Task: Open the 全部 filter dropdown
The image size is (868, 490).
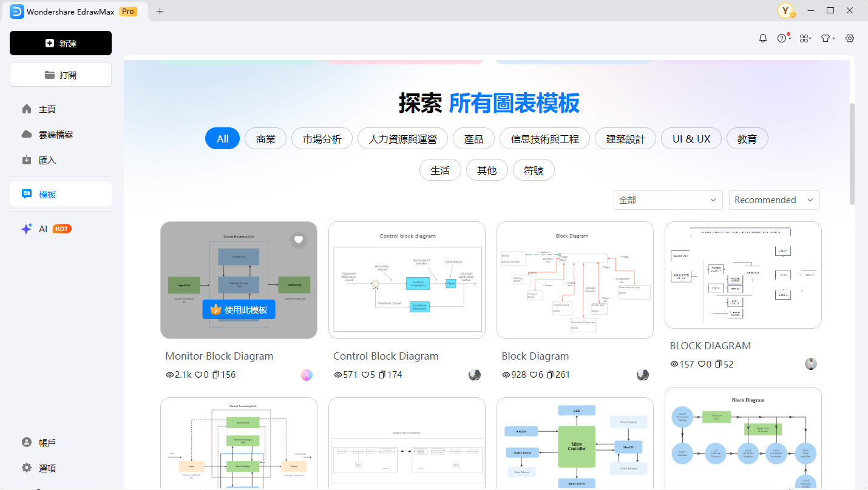Action: coord(668,200)
